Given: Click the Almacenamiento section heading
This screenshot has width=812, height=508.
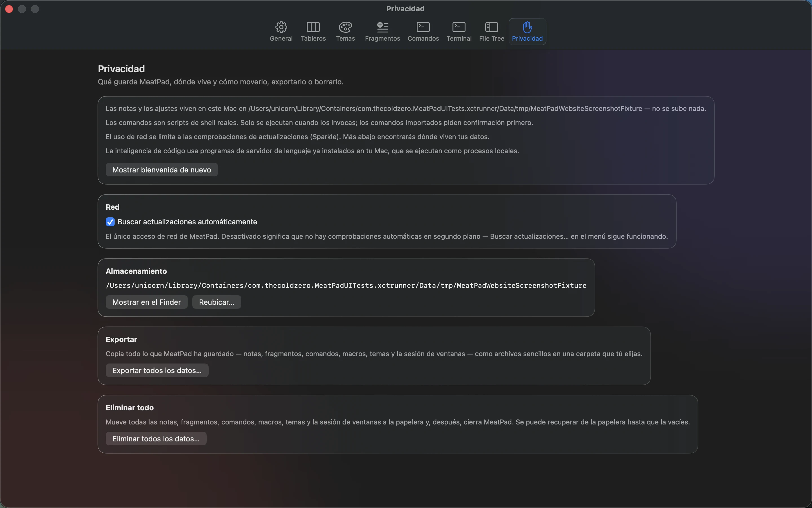Looking at the screenshot, I should click(136, 271).
